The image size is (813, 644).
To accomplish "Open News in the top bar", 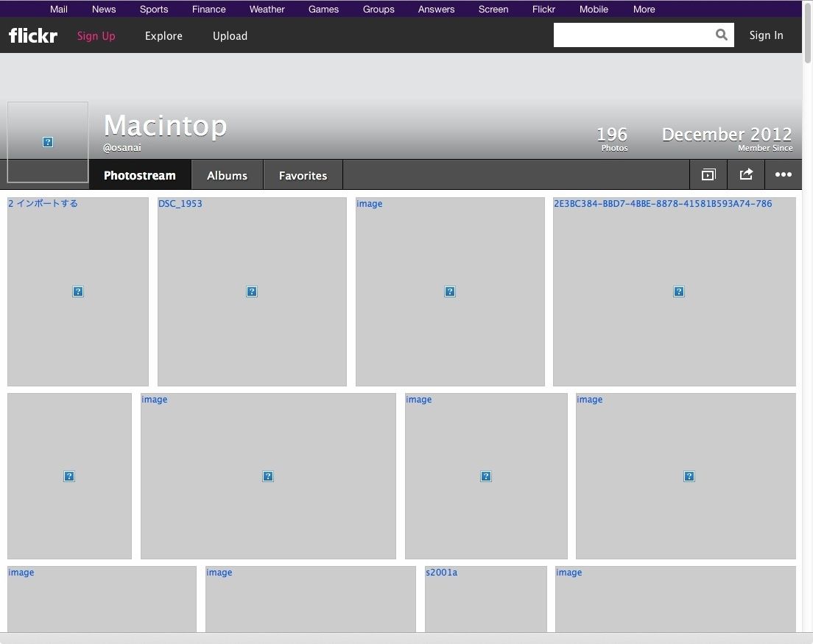I will 104,10.
